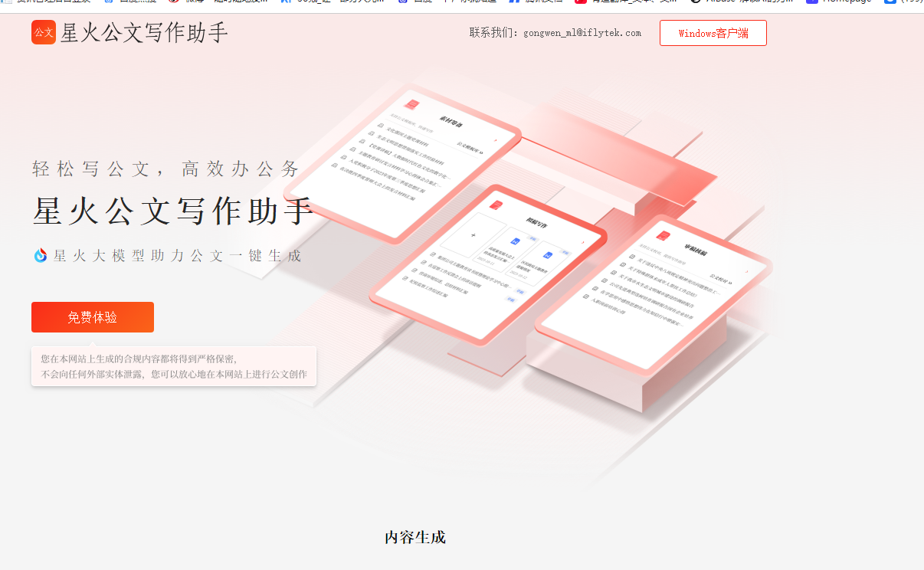Click the document icon on the 照稿写作 card
The image size is (924, 570).
[496, 205]
